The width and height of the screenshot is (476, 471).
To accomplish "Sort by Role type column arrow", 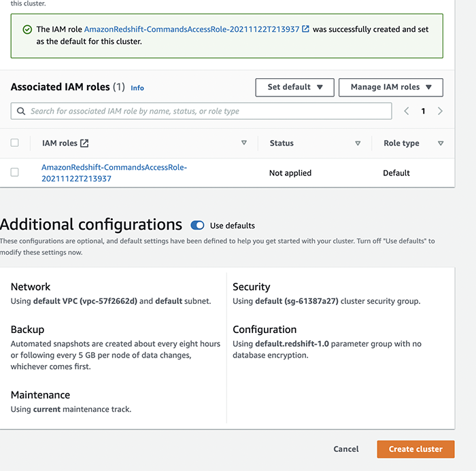I will [441, 143].
